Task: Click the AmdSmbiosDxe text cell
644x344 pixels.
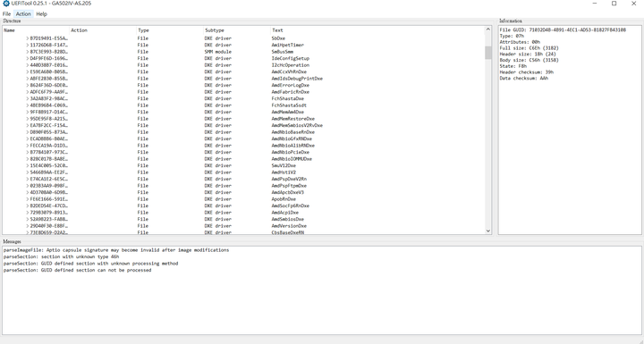Action: (x=287, y=219)
